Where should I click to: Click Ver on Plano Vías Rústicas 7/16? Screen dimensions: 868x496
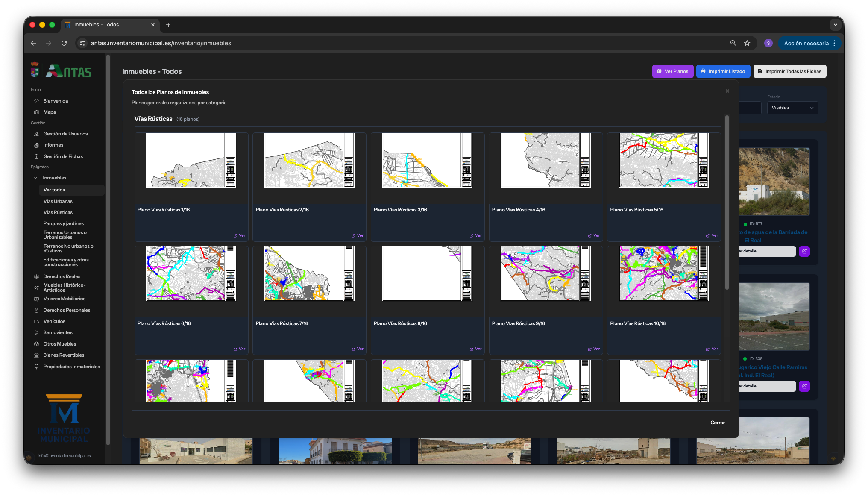357,349
